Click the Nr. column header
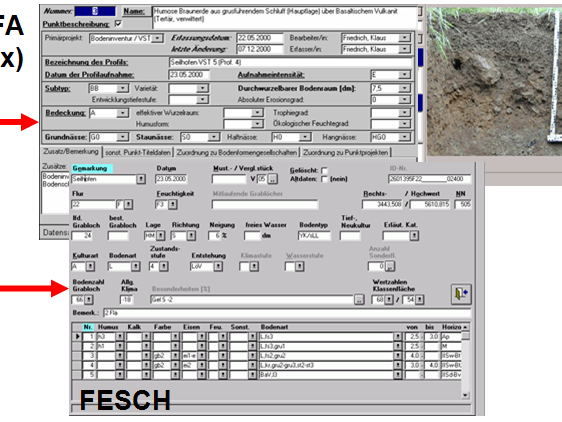 pos(88,327)
